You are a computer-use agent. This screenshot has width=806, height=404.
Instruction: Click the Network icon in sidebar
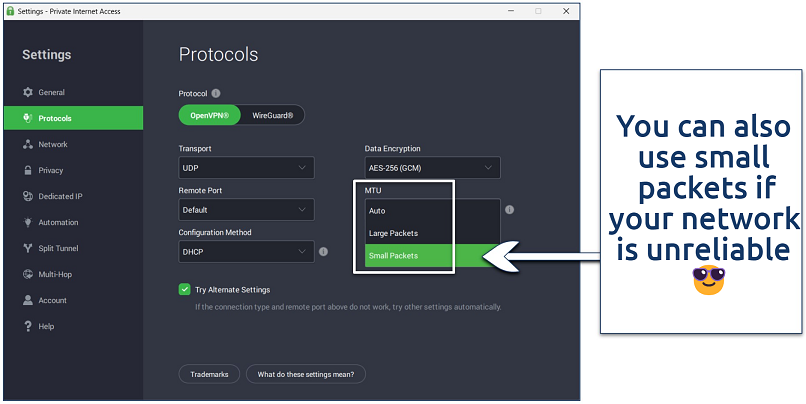[x=27, y=145]
